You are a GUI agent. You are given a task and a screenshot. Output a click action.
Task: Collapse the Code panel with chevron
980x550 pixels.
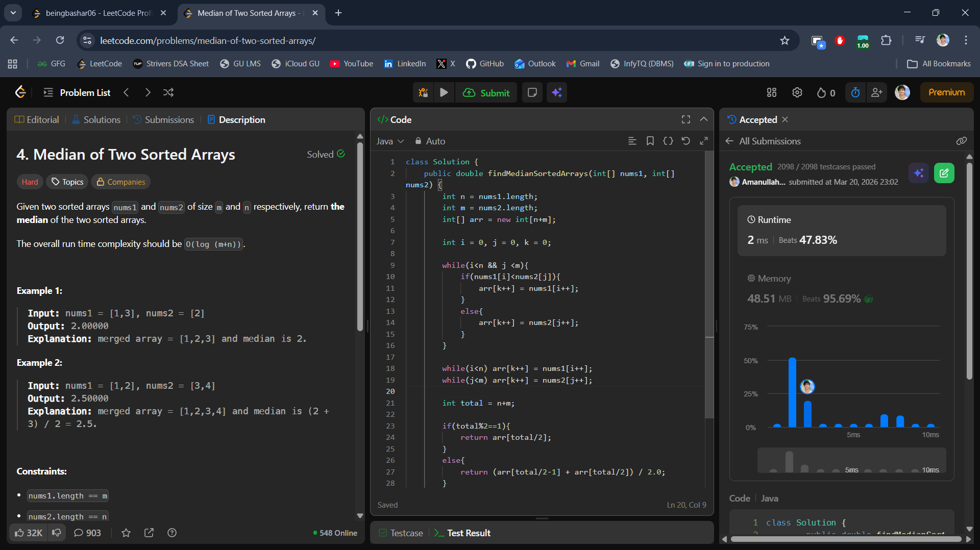[x=703, y=119]
